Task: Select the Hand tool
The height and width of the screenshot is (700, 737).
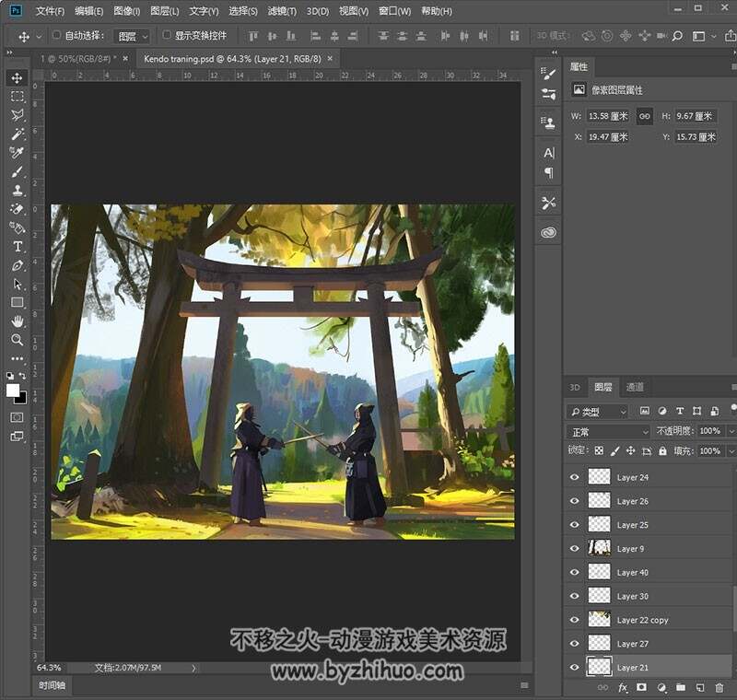Action: pos(18,321)
